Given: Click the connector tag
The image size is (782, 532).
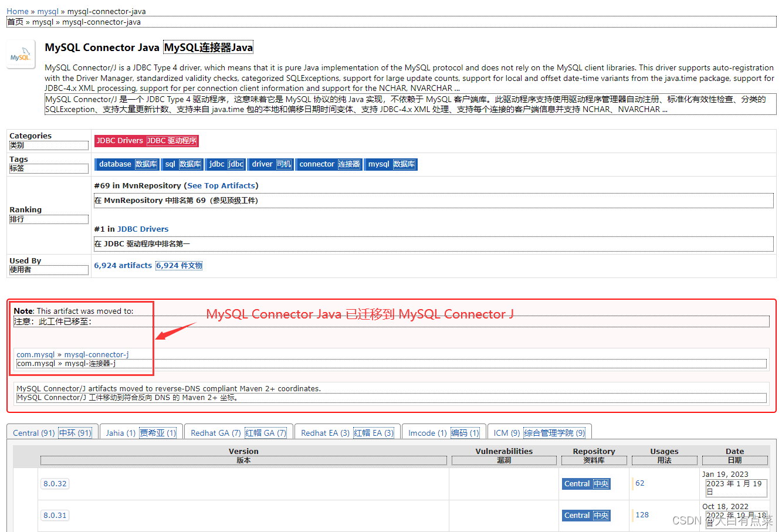Looking at the screenshot, I should point(329,164).
